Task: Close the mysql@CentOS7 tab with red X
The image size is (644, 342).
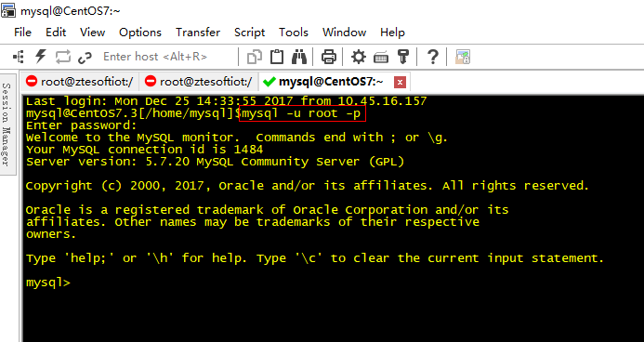Action: 400,83
